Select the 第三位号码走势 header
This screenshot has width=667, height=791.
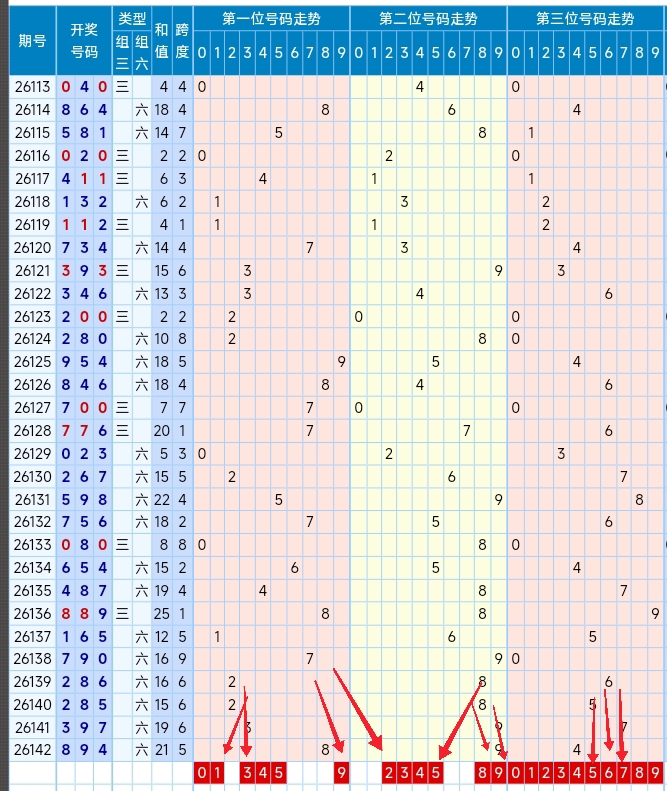pos(585,19)
